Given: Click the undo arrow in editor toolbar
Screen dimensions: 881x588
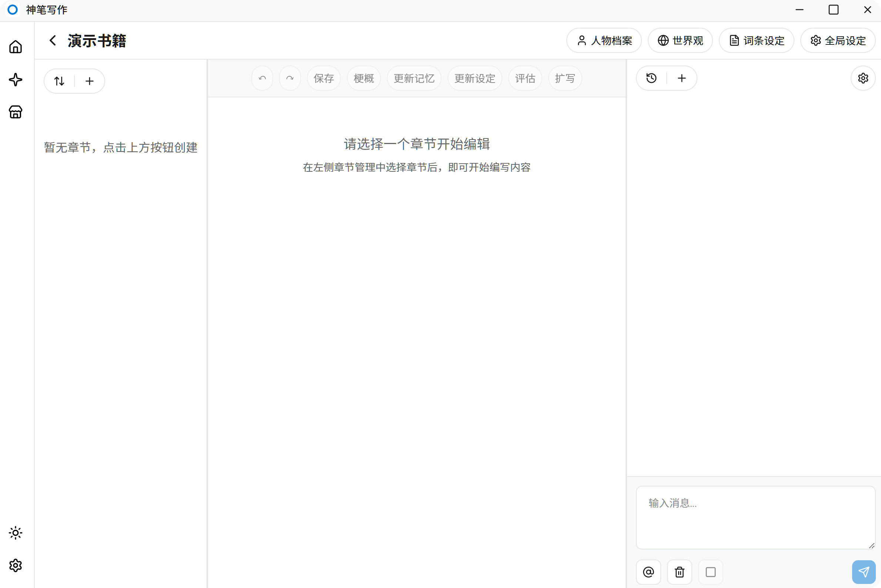Looking at the screenshot, I should 262,78.
